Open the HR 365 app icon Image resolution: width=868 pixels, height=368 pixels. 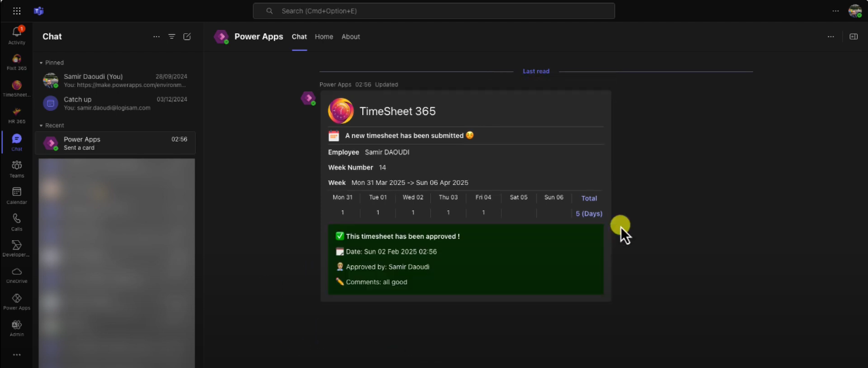click(16, 115)
